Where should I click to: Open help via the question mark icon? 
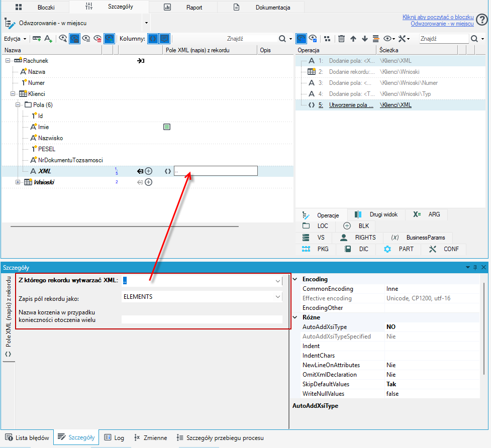(482, 20)
